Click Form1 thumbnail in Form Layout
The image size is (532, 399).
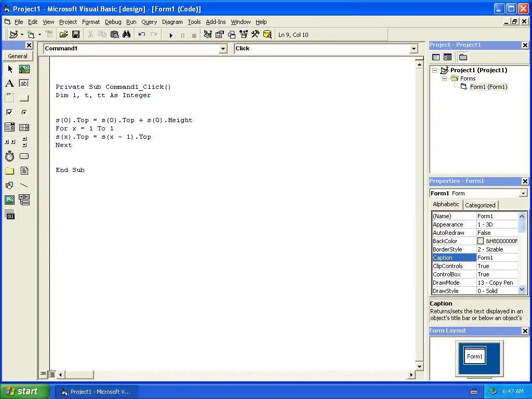[475, 355]
